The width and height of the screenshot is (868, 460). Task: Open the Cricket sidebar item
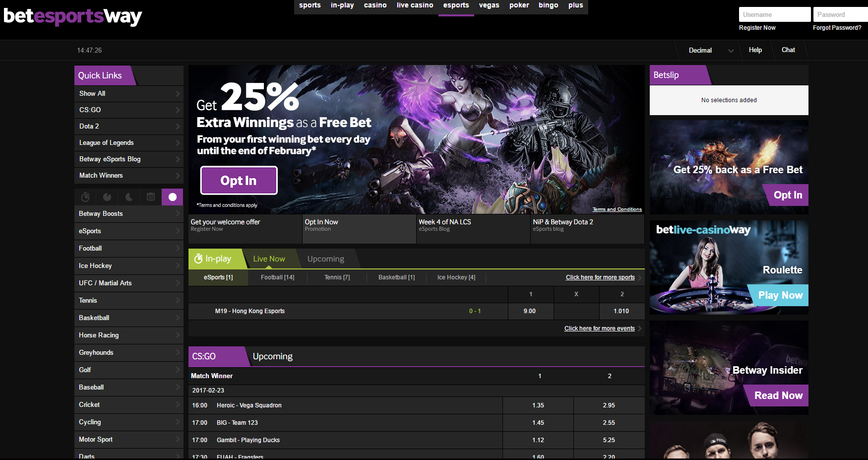[x=129, y=405]
